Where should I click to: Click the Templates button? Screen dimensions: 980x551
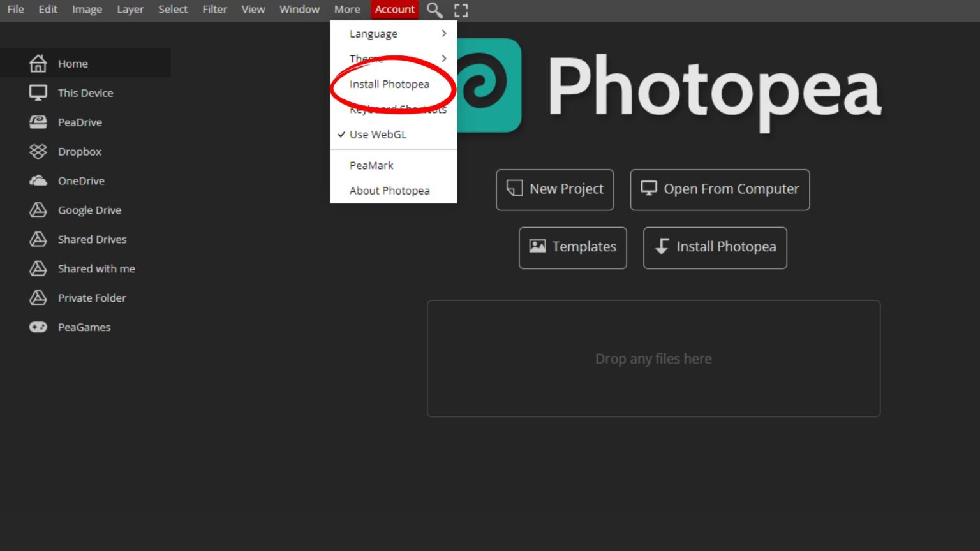(572, 247)
